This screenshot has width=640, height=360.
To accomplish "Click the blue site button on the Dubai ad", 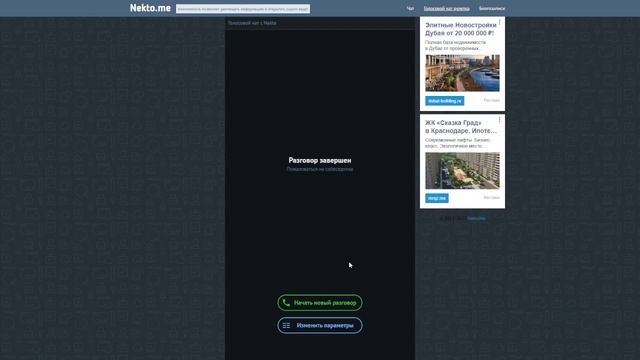I will tap(444, 101).
